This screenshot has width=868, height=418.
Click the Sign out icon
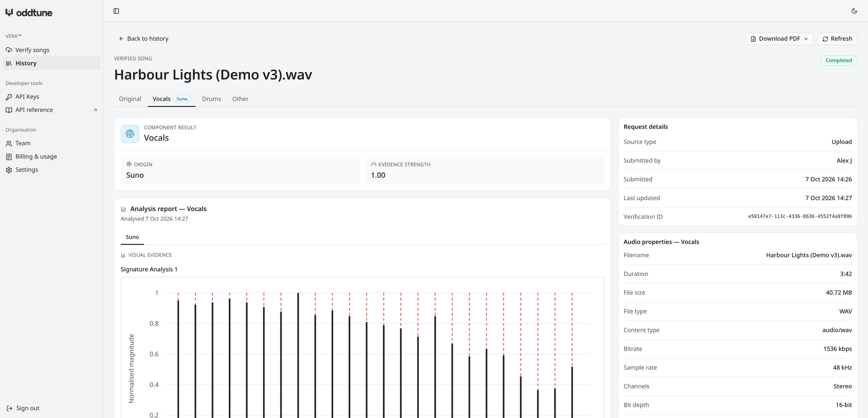[10, 408]
